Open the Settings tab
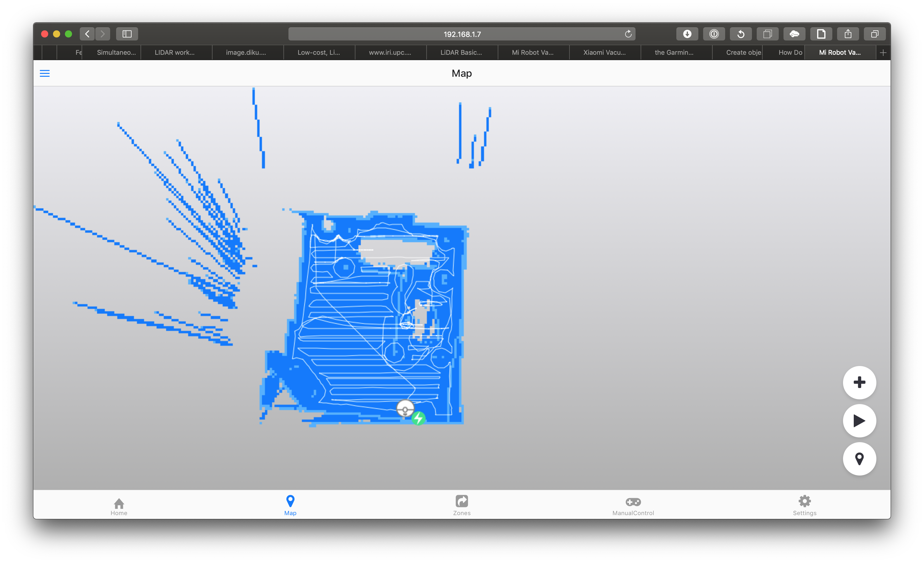This screenshot has height=563, width=924. click(804, 506)
